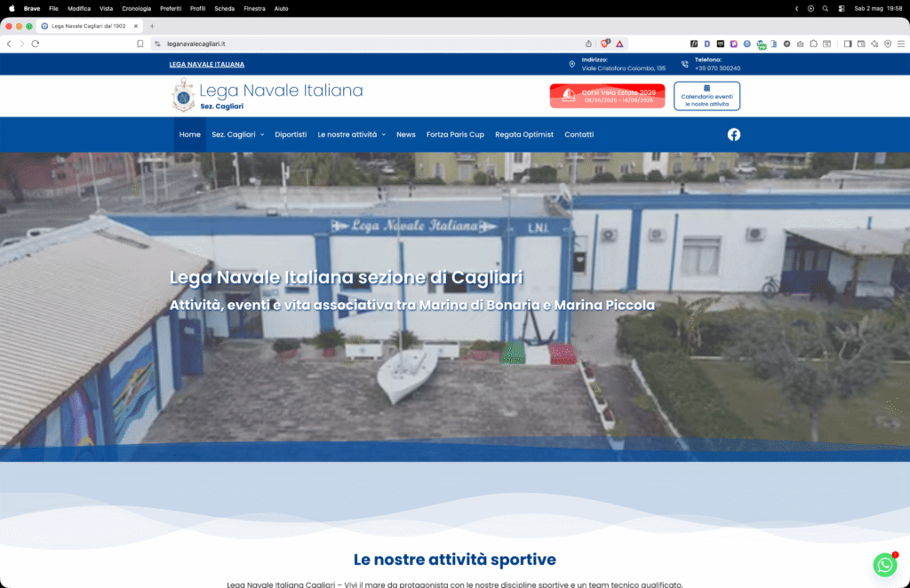Open the Preferiti menu
910x588 pixels.
(x=171, y=9)
